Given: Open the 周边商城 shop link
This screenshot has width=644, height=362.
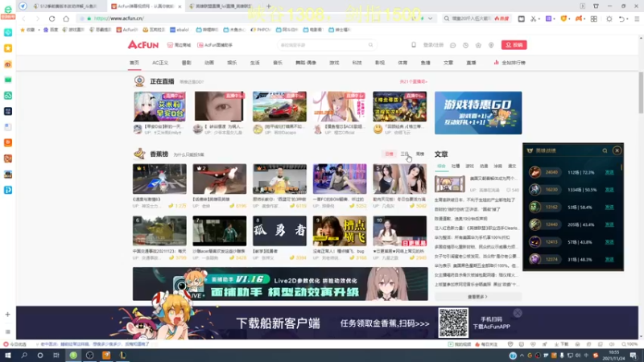Looking at the screenshot, I should tap(179, 45).
